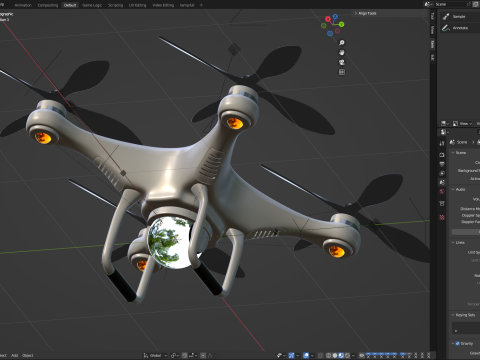The image size is (480, 360).
Task: Click the Scene breadcrumb in Properties
Action: tap(458, 142)
